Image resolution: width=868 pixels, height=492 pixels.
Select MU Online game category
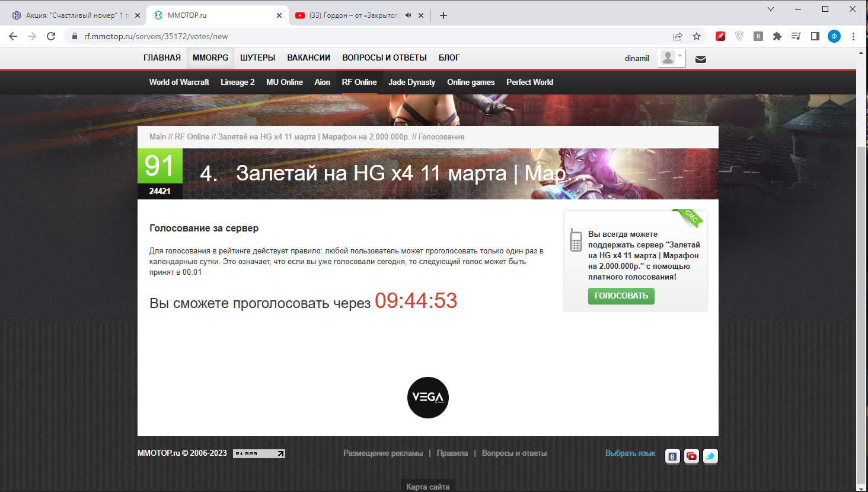(285, 82)
